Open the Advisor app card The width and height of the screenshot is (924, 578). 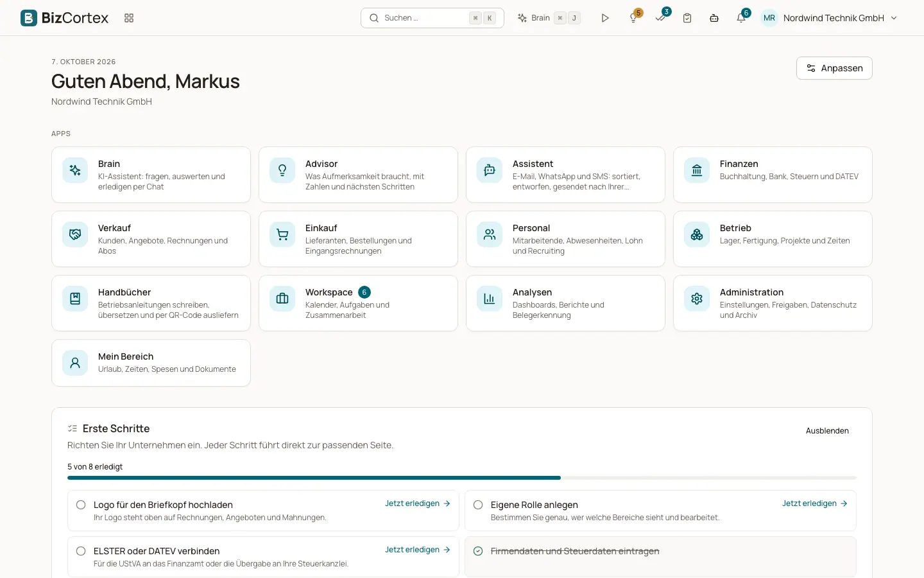coord(358,175)
